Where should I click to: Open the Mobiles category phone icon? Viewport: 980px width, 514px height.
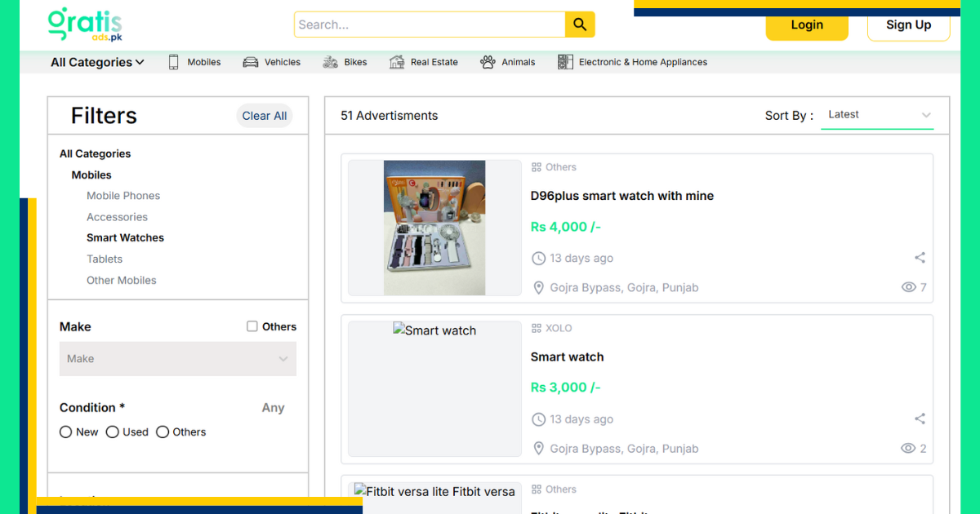(x=174, y=62)
